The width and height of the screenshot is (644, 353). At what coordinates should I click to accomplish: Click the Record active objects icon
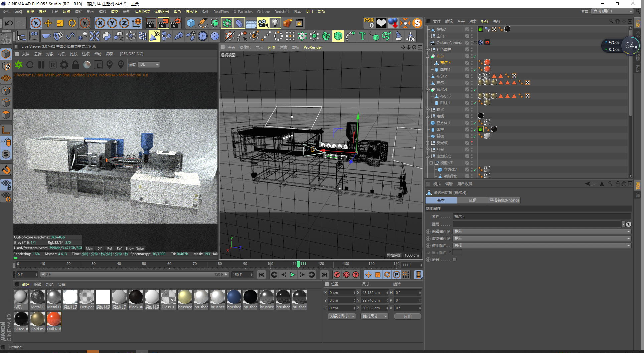[337, 275]
